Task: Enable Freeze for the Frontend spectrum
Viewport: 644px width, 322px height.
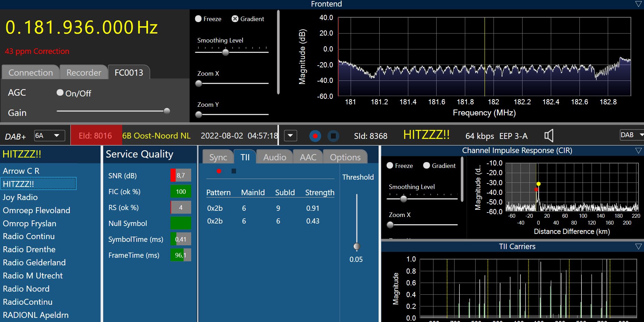Action: pyautogui.click(x=198, y=19)
